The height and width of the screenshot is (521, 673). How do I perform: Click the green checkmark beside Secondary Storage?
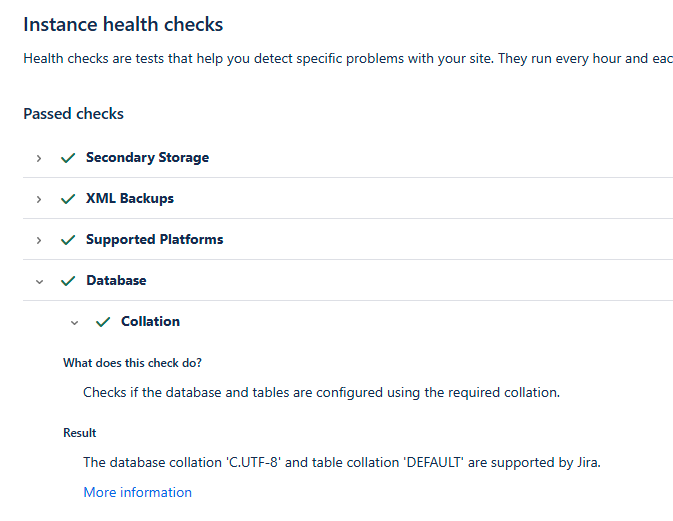68,158
